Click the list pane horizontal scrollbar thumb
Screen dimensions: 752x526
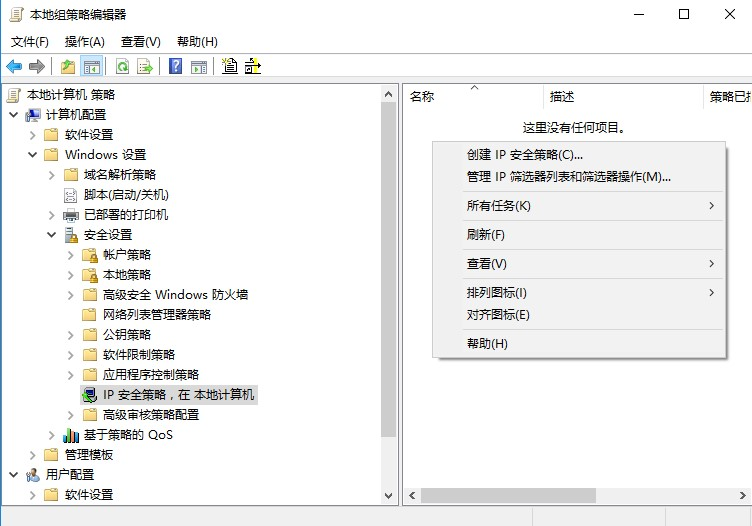(508, 496)
